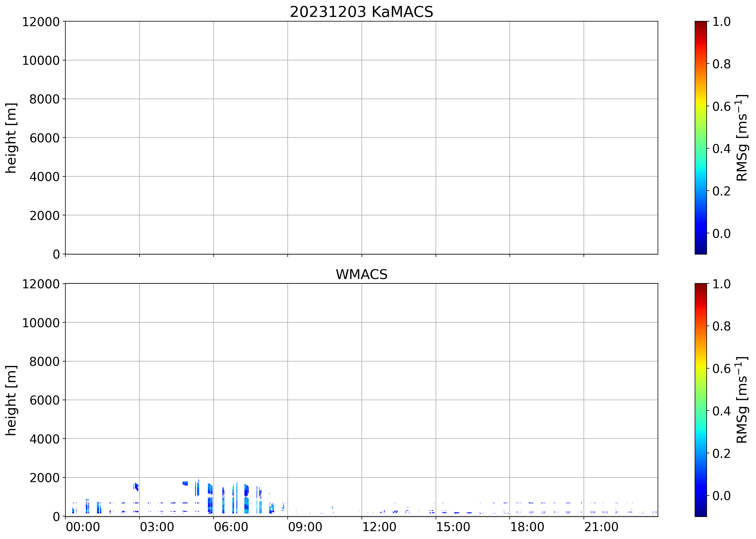Viewport: 756px width, 539px height.
Task: Click the '8000' tick of WMACS plot
Action: click(x=44, y=362)
